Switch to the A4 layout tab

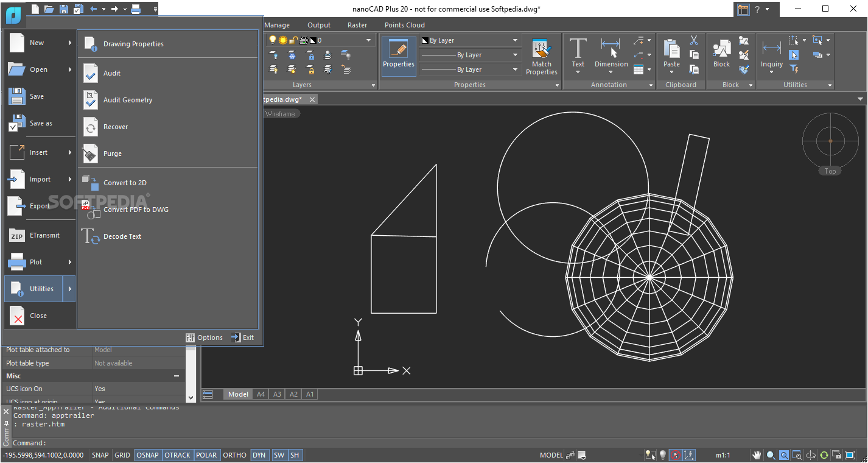[261, 394]
